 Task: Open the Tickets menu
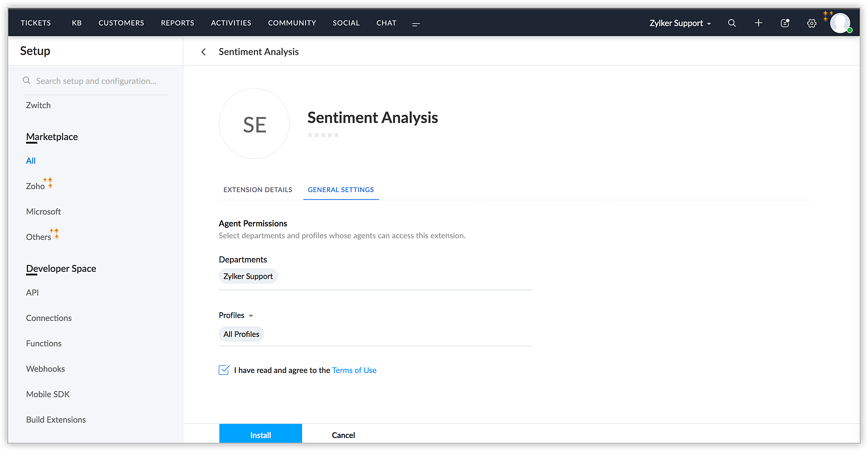(x=36, y=23)
